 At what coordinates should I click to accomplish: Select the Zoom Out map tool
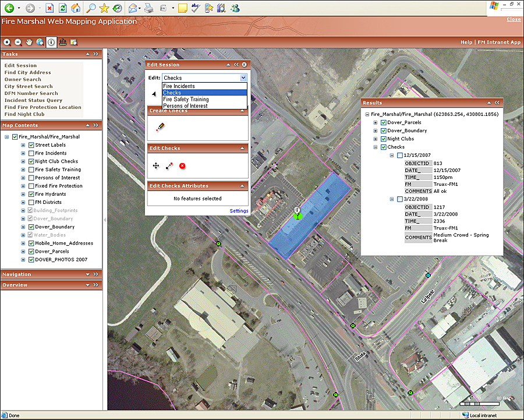(x=18, y=42)
